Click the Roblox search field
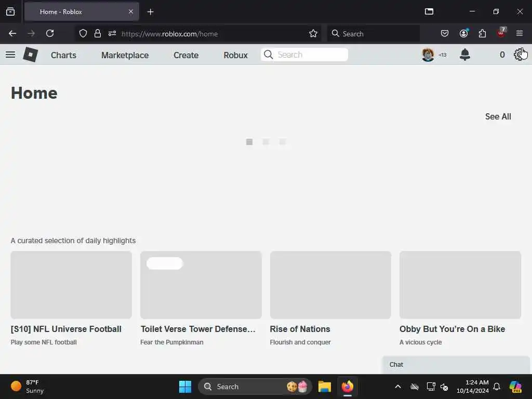The width and height of the screenshot is (532, 399). [304, 55]
